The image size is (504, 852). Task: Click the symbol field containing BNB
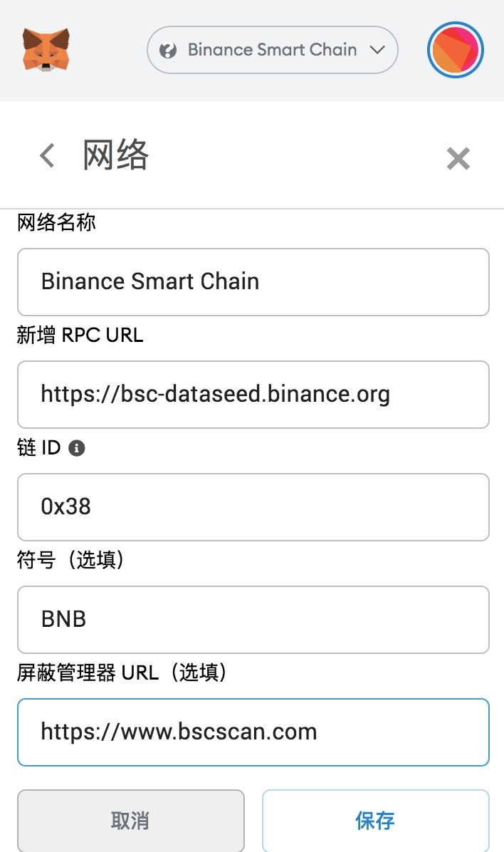click(253, 619)
